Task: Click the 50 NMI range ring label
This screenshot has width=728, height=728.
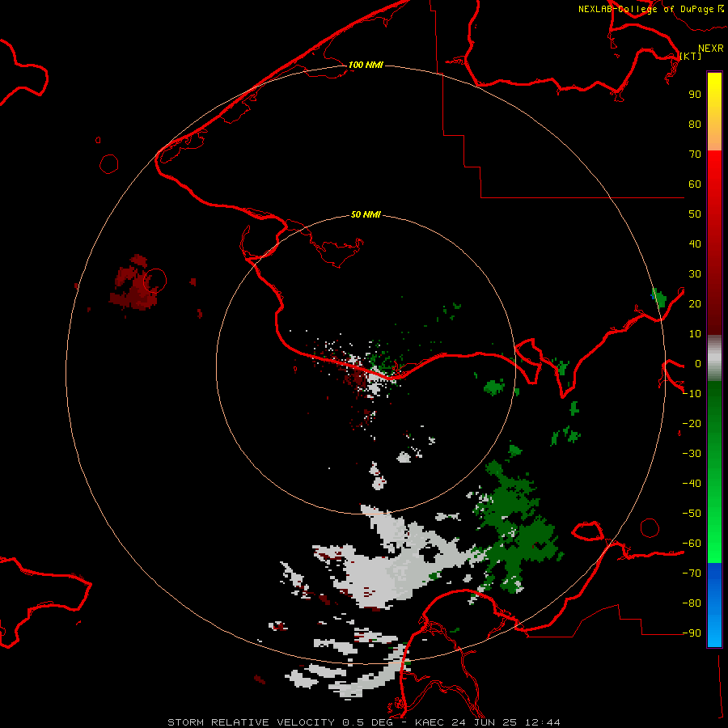Action: coord(366,214)
